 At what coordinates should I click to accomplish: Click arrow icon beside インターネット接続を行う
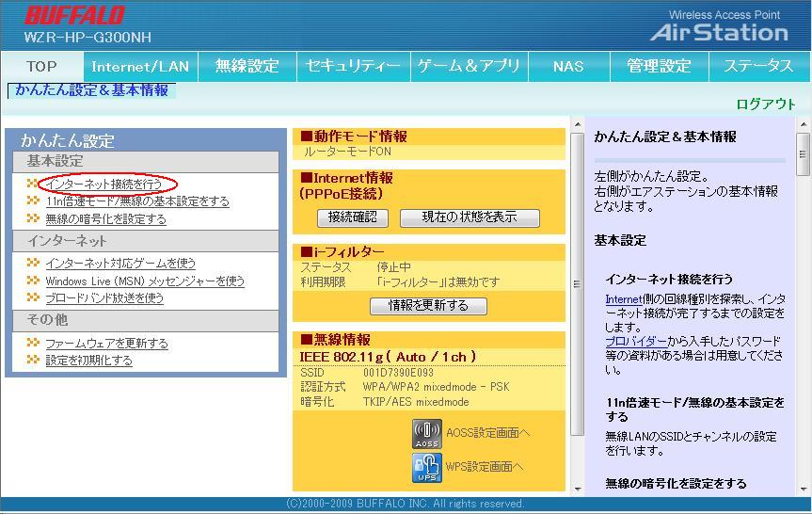[x=33, y=184]
